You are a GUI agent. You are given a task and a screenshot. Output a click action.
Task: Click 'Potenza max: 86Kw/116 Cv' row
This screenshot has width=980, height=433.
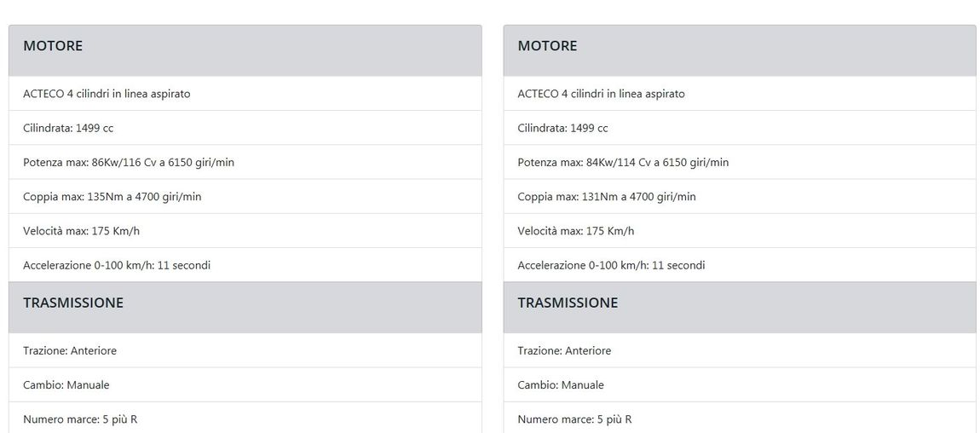(245, 163)
